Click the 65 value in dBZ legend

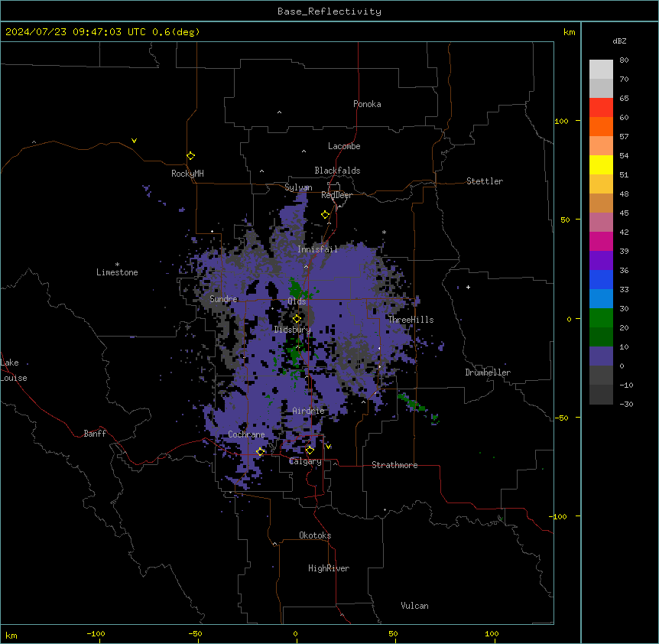pyautogui.click(x=624, y=98)
